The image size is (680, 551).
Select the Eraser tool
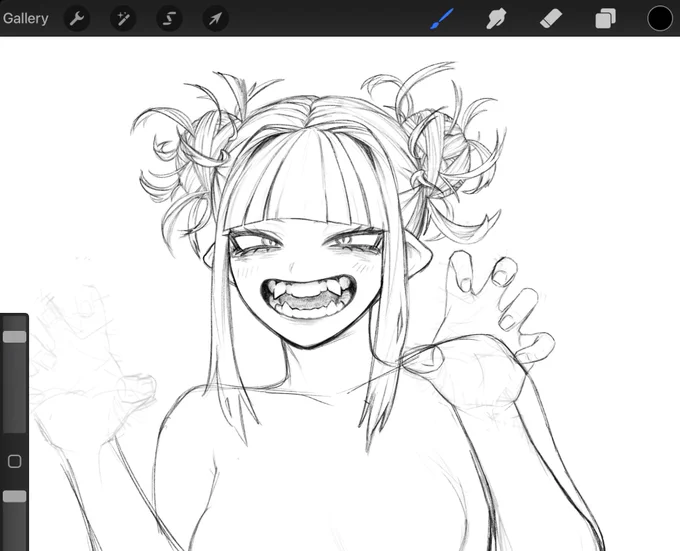551,19
